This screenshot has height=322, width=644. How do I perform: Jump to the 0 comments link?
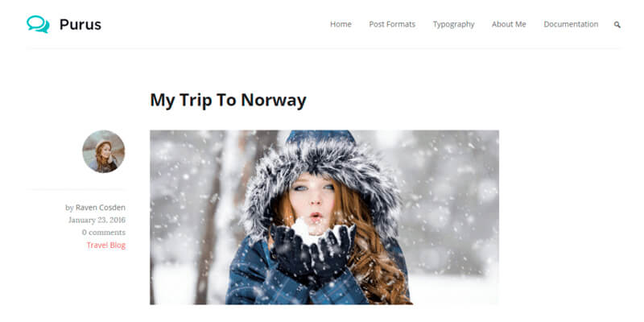[x=104, y=233]
